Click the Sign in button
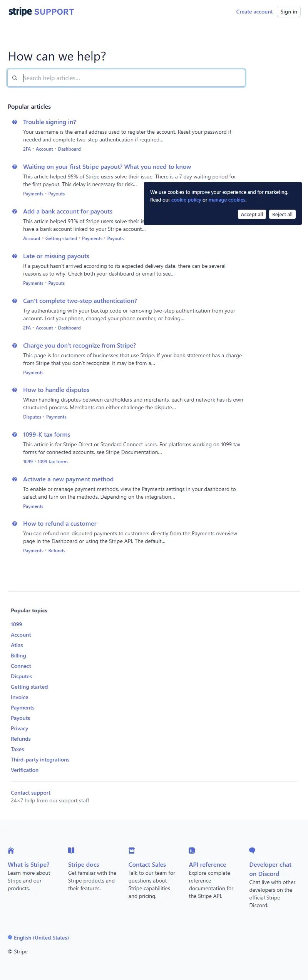The image size is (308, 980). point(289,12)
